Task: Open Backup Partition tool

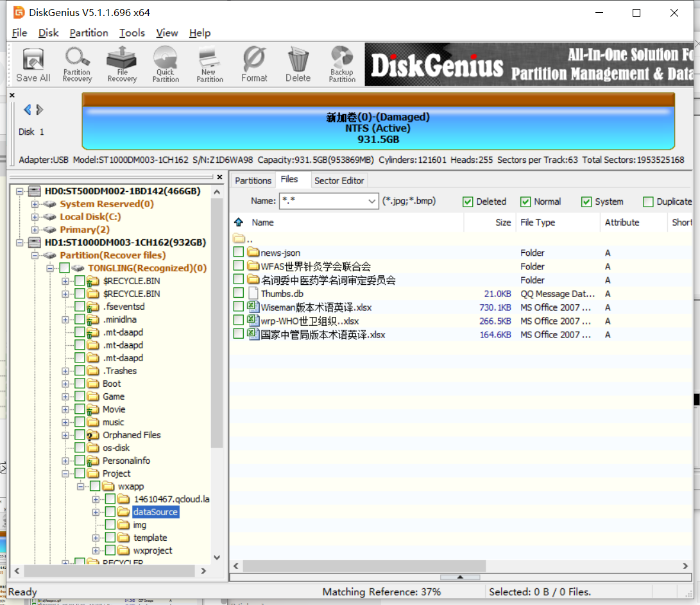Action: [x=341, y=64]
